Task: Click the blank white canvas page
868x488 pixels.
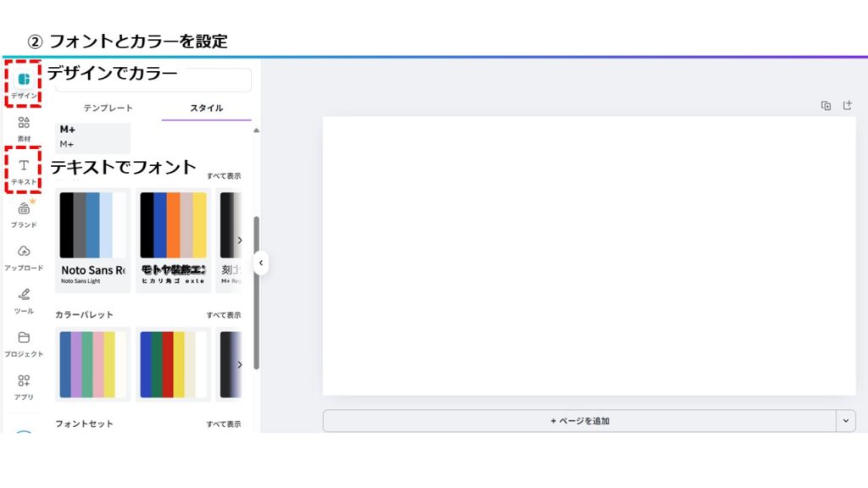Action: (589, 256)
